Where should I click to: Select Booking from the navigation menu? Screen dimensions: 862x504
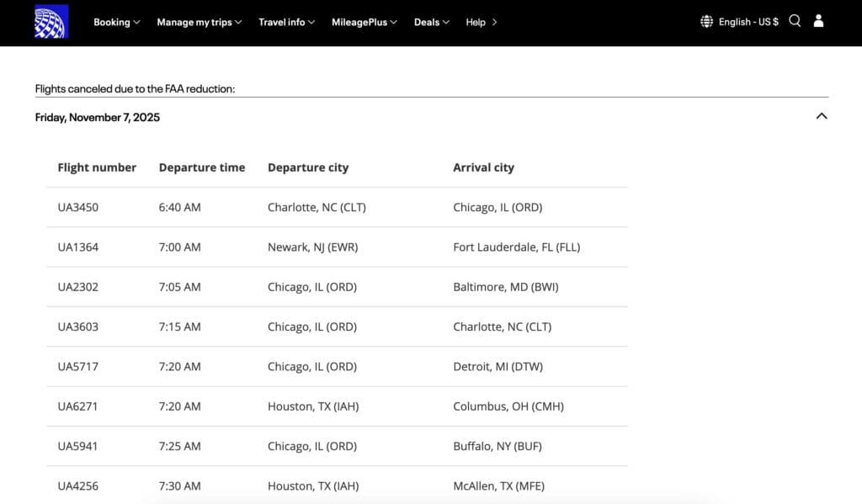click(x=112, y=23)
